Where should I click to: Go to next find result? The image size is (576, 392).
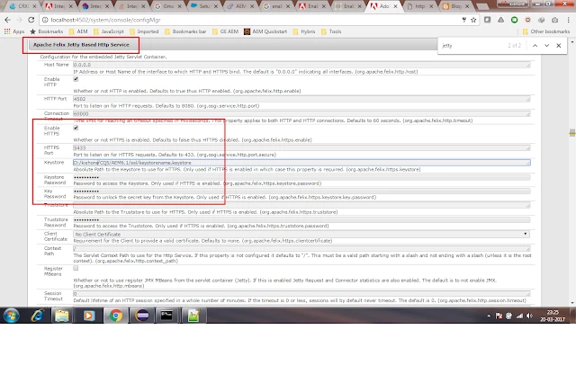click(546, 46)
